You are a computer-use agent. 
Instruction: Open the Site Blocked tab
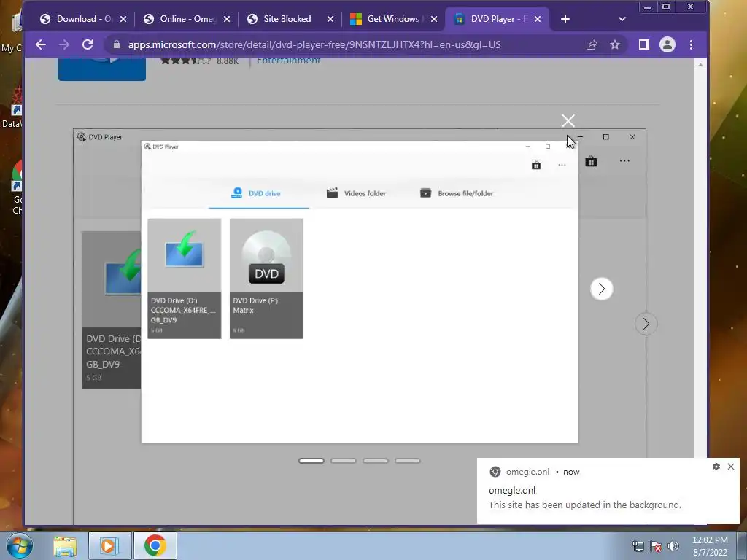(287, 19)
